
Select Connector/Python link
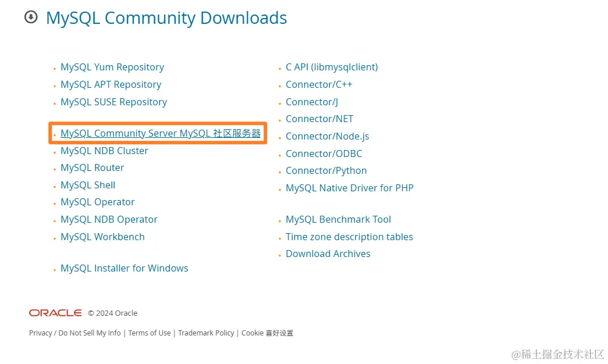pyautogui.click(x=326, y=170)
